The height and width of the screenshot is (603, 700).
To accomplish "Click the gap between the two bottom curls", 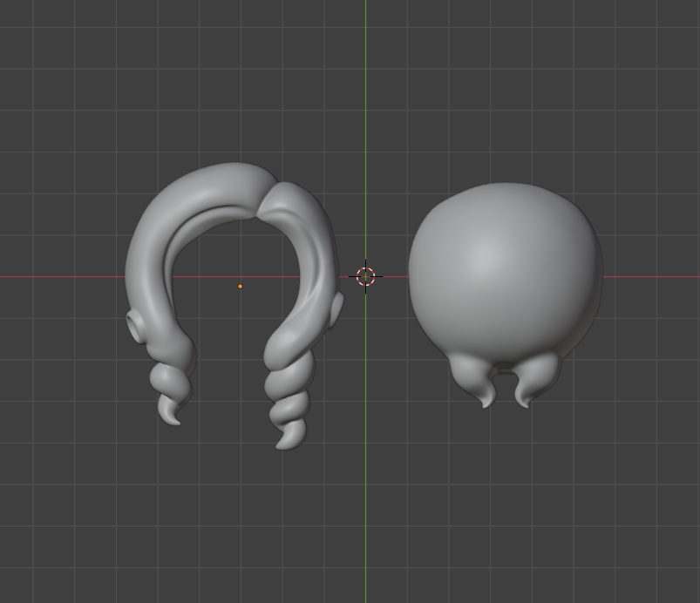I will click(x=506, y=388).
